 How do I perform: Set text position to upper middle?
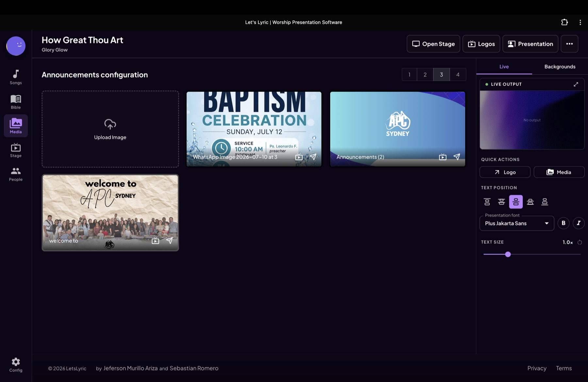[x=501, y=202]
